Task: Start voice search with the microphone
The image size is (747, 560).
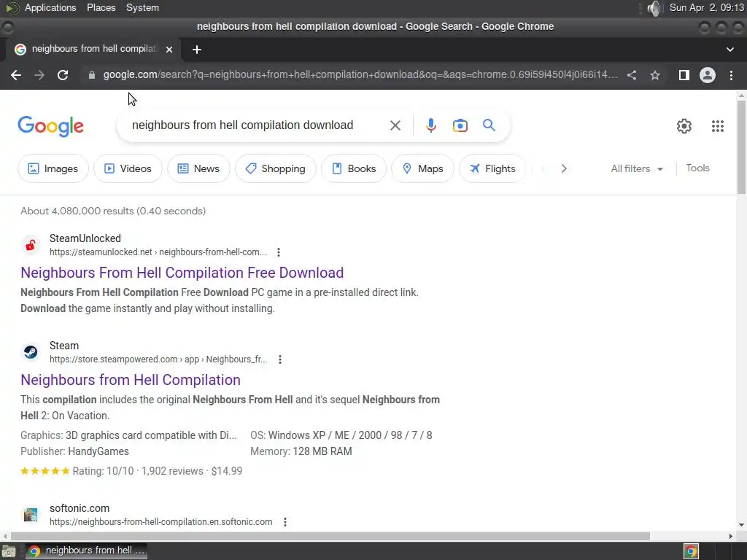Action: [430, 125]
